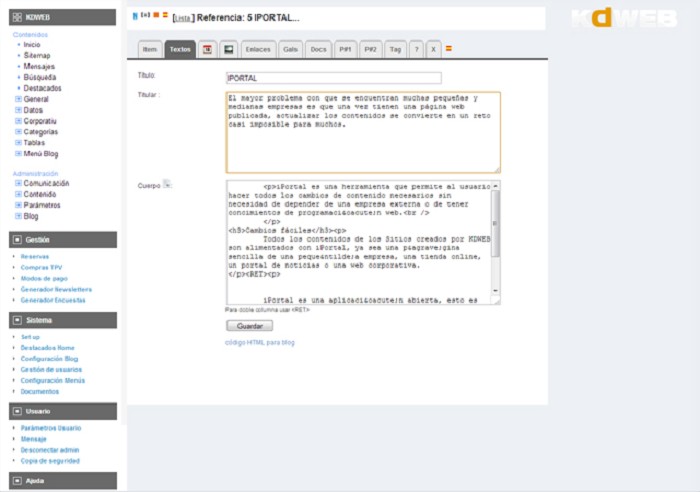This screenshot has height=492, width=700.
Task: Collapse the Gestión section header
Action: [x=63, y=240]
